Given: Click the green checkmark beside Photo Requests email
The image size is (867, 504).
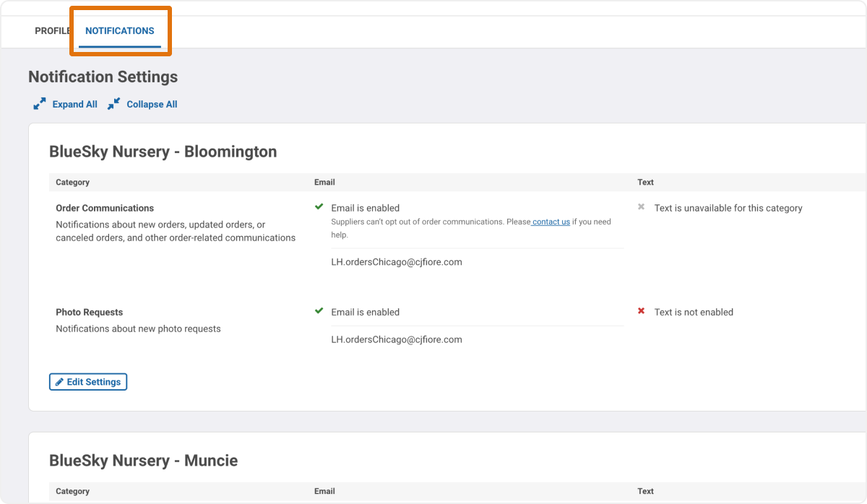Looking at the screenshot, I should [319, 311].
